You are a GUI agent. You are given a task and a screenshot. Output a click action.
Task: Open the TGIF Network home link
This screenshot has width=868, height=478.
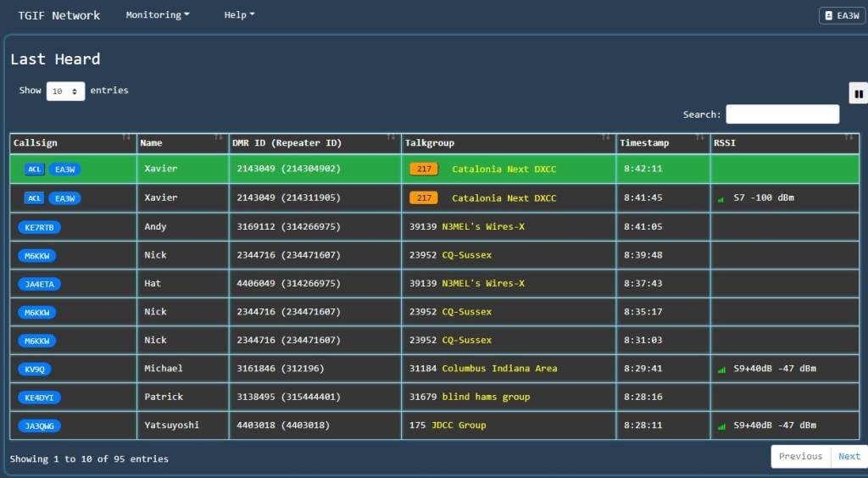pyautogui.click(x=59, y=15)
